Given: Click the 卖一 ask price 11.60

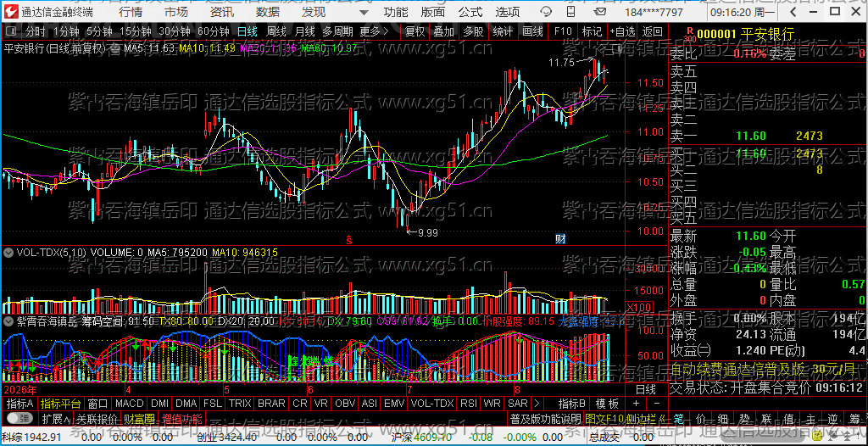Looking at the screenshot, I should coord(751,136).
